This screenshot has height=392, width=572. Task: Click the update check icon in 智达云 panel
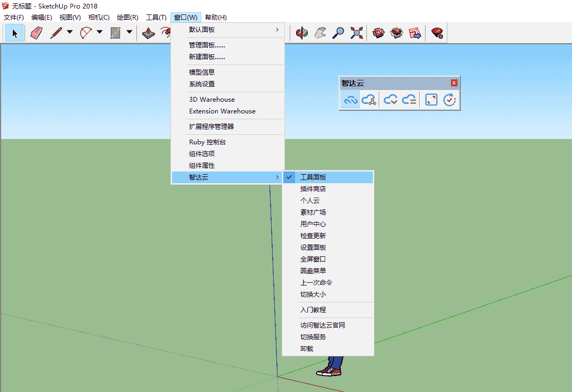click(x=449, y=100)
